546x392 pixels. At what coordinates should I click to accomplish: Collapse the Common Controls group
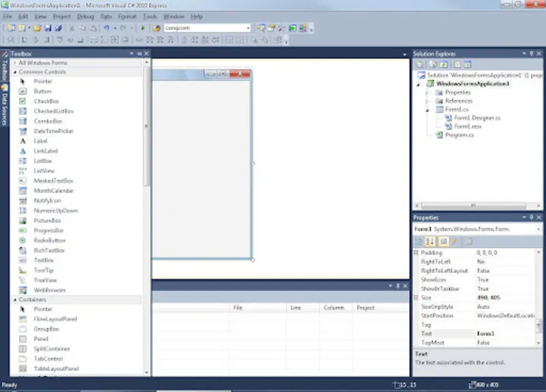point(14,72)
